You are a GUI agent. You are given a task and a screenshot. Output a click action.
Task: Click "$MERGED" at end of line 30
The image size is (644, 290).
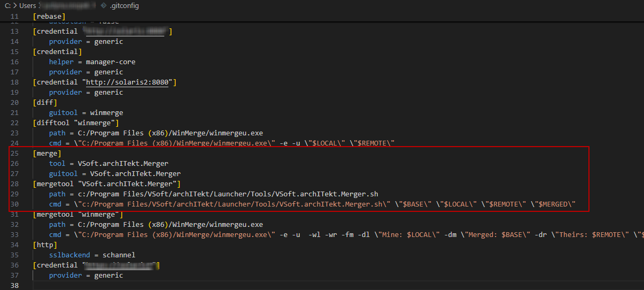click(x=554, y=204)
